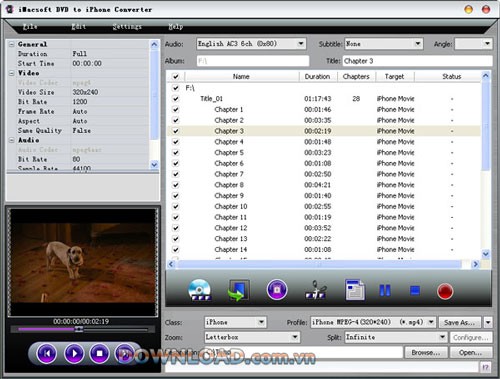Collapse the General properties section

coord(12,44)
